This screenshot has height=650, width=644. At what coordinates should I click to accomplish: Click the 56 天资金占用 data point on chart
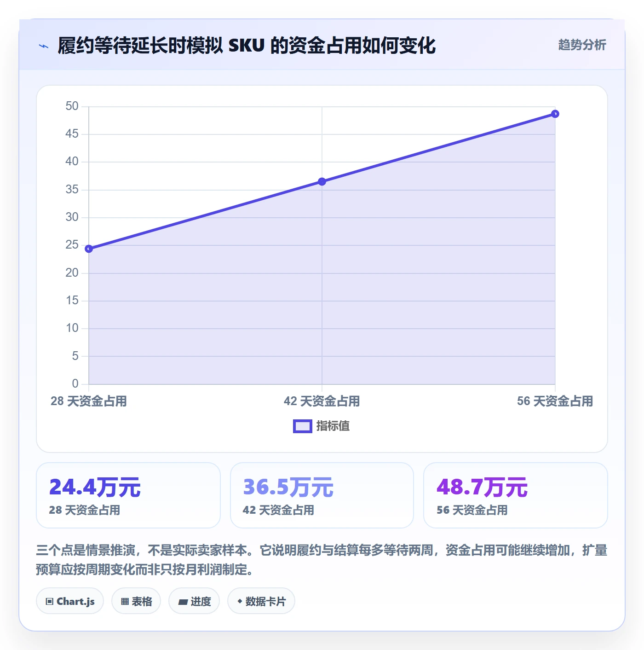click(x=555, y=114)
